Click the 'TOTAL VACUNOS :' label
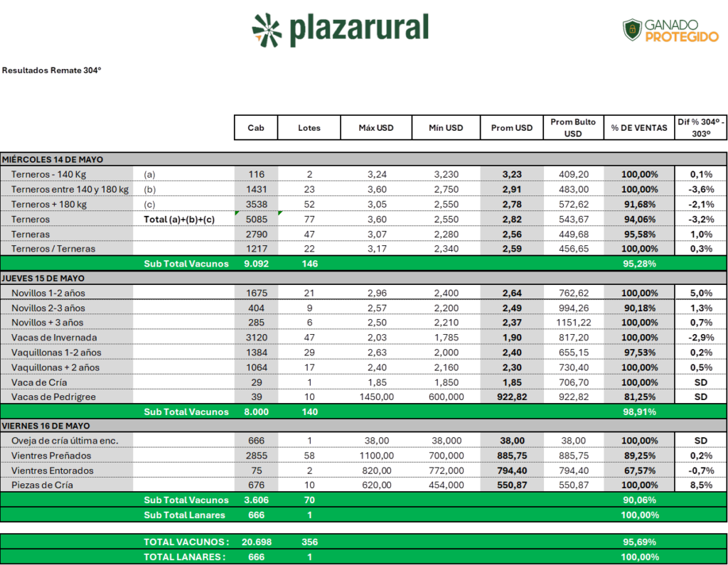 [186, 542]
